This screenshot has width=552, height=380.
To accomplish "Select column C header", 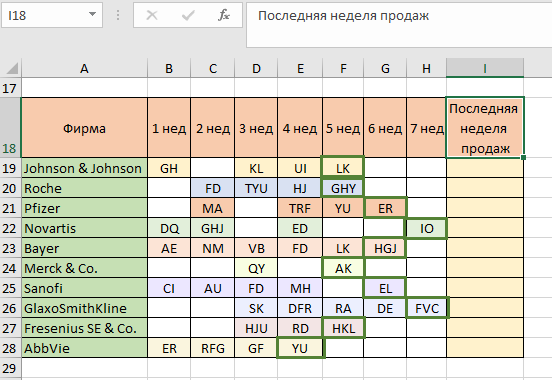I will pyautogui.click(x=213, y=68).
